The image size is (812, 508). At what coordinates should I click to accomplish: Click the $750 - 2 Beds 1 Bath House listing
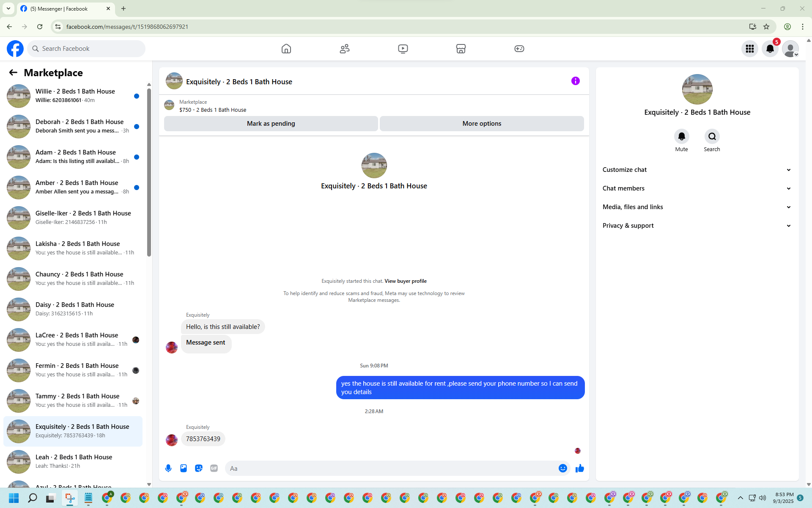point(213,110)
